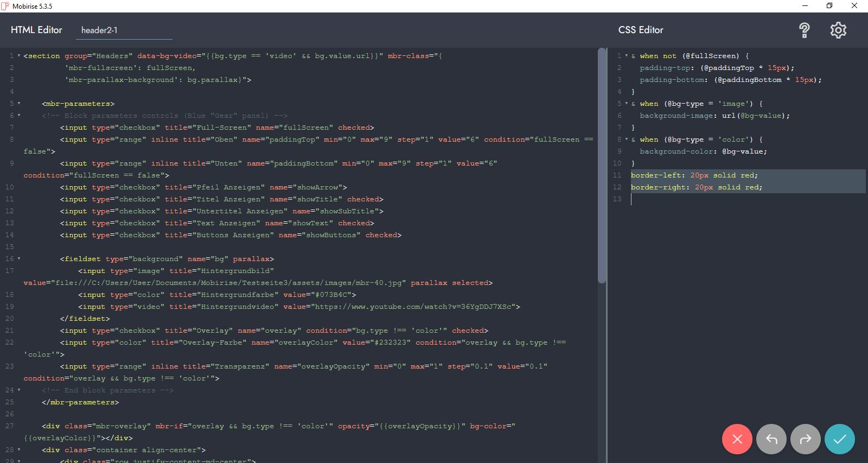Collapse the section tag on HTML line 1

click(19, 56)
